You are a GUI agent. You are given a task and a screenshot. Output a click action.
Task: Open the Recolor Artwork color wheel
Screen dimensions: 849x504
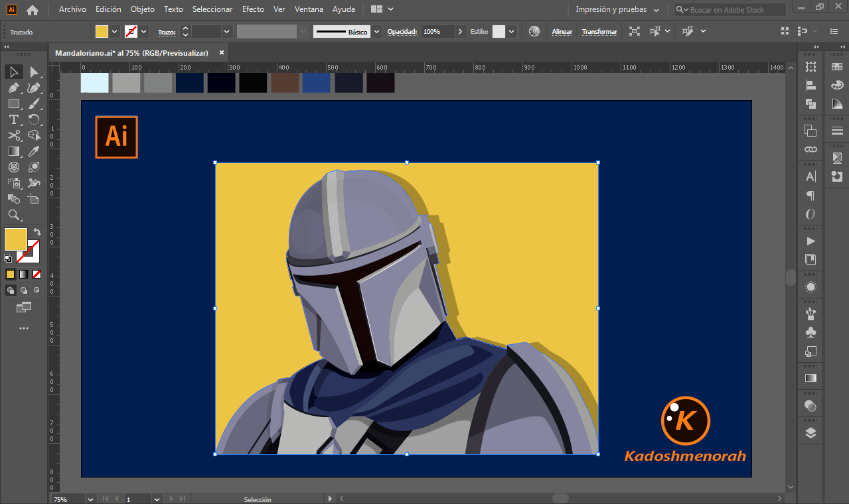click(x=534, y=31)
